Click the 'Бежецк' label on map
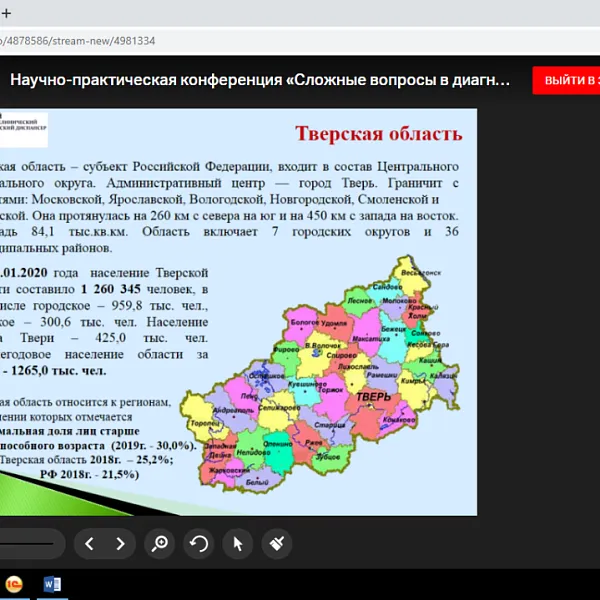 [x=393, y=329]
